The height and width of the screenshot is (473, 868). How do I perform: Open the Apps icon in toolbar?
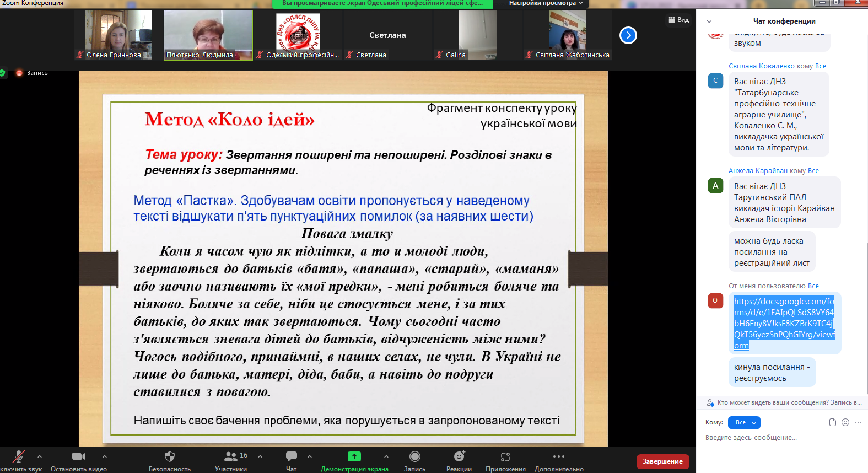tap(505, 456)
